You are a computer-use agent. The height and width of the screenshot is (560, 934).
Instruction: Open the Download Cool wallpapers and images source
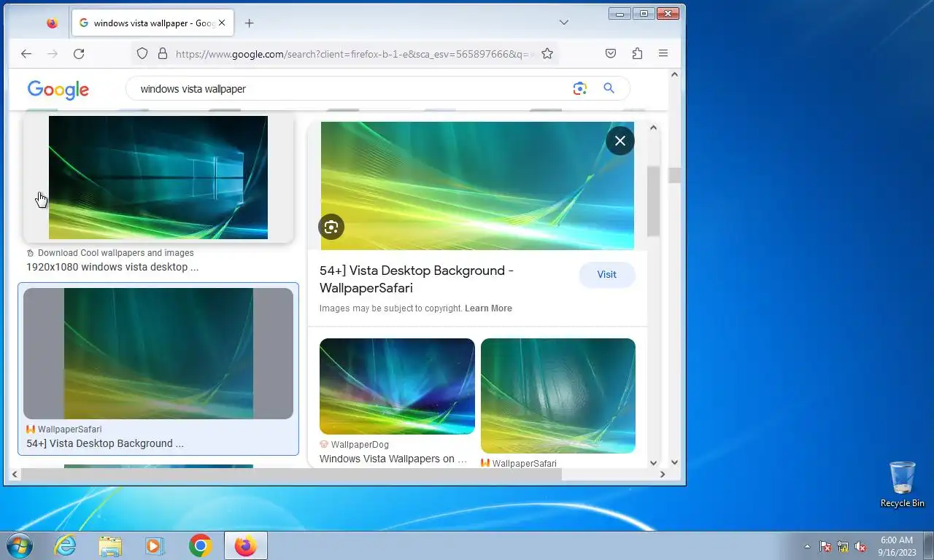click(x=116, y=253)
